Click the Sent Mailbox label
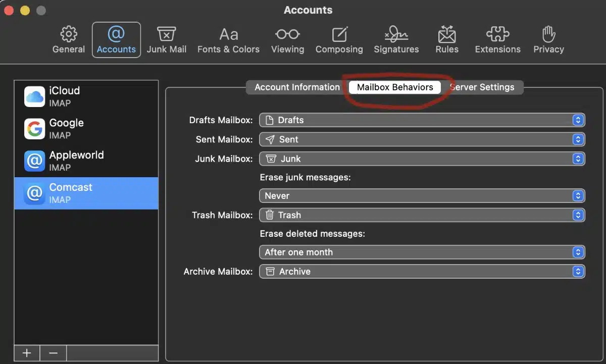The image size is (606, 364). point(224,139)
